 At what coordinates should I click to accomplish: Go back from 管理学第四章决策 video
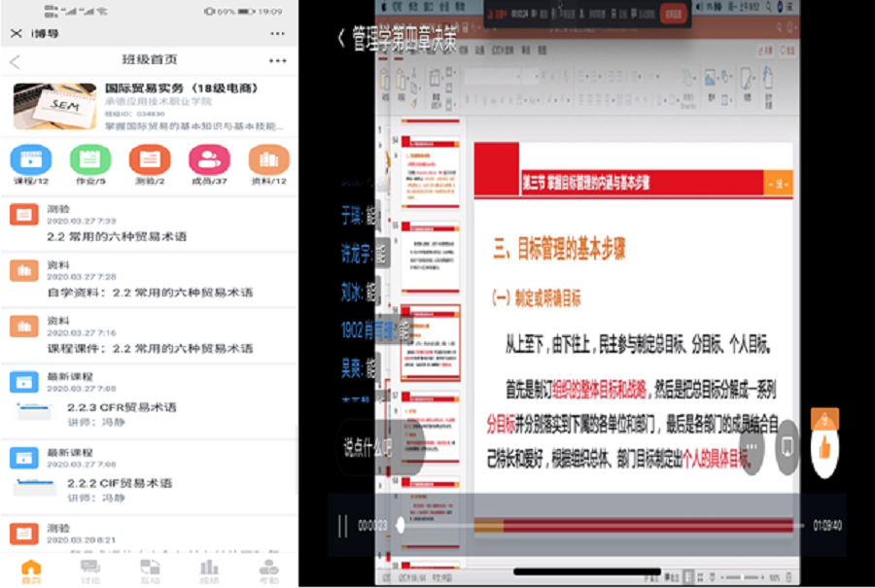coord(340,37)
